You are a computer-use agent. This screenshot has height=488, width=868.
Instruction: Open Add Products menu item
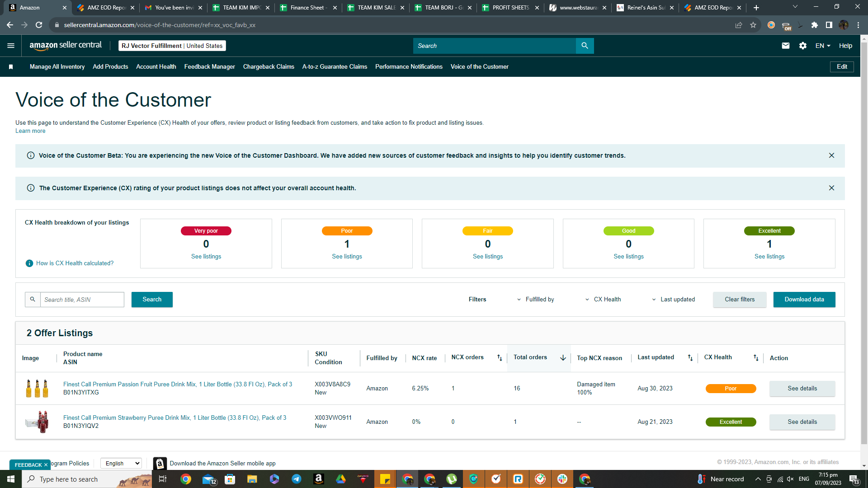[x=110, y=67]
